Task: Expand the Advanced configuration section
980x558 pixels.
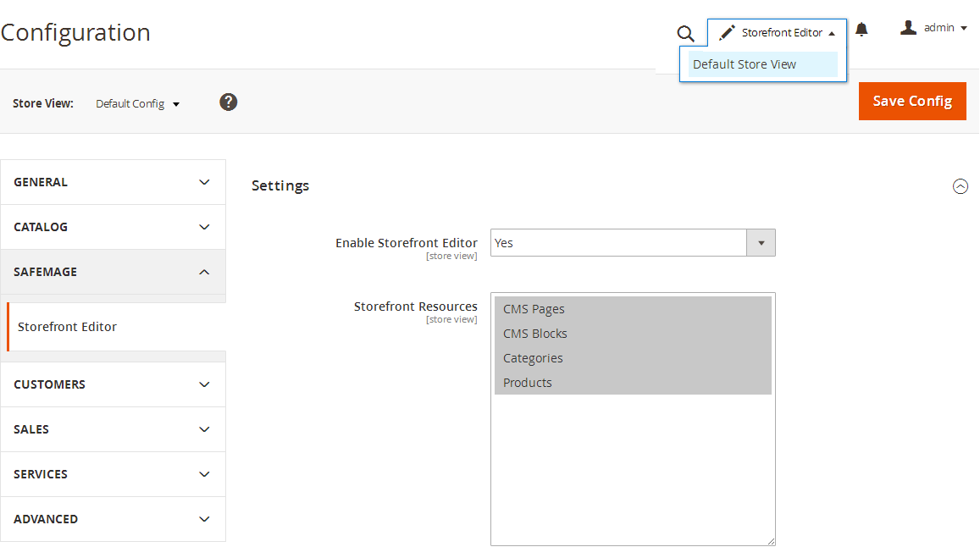Action: (113, 519)
